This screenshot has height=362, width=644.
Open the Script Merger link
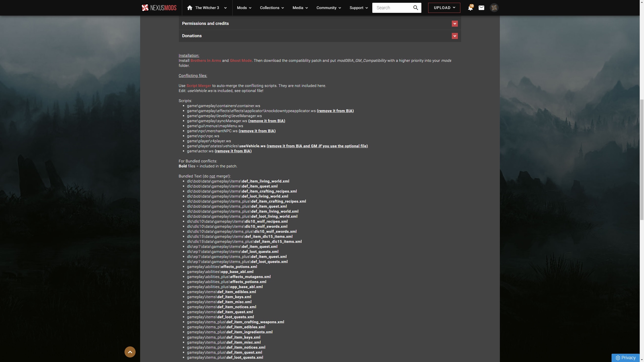pos(198,86)
